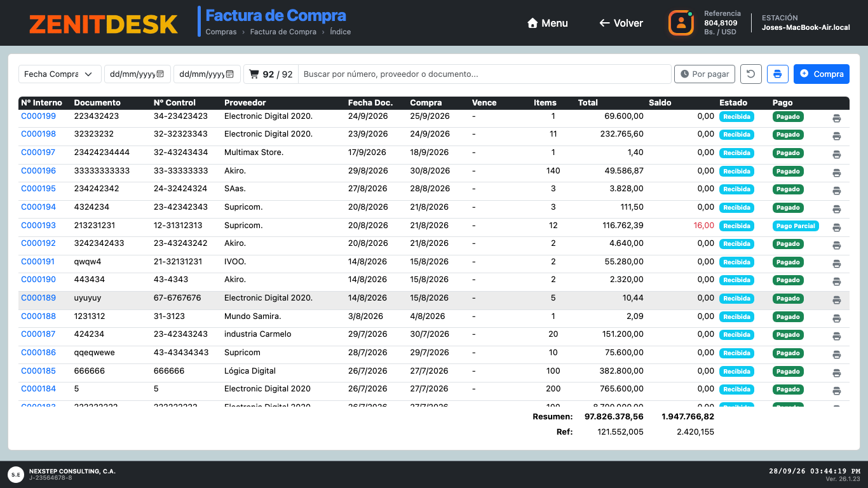868x488 pixels.
Task: Focus the search by number or provider field
Action: 485,74
